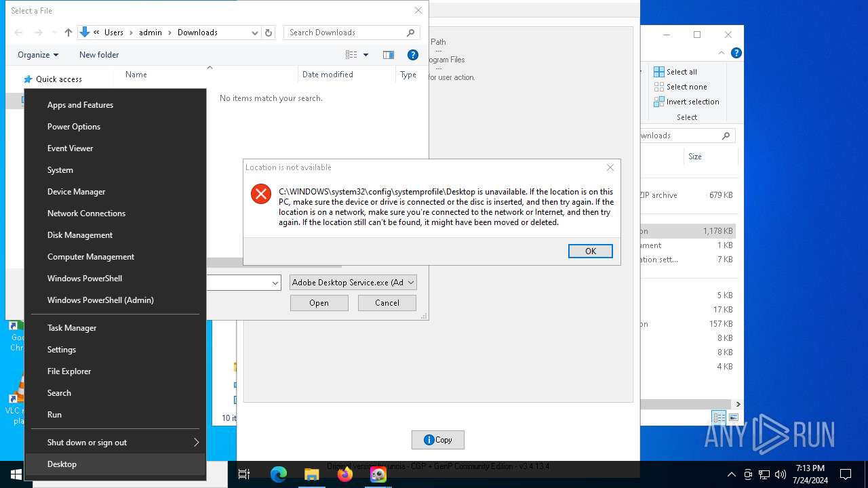Choose Run from the menu
The image size is (868, 488).
115,415
